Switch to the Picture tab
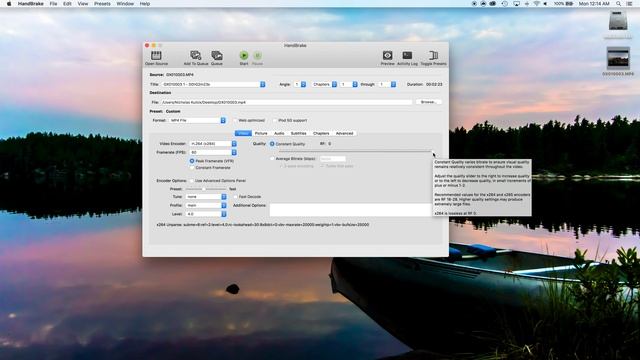Viewport: 640px width, 360px height. [261, 133]
